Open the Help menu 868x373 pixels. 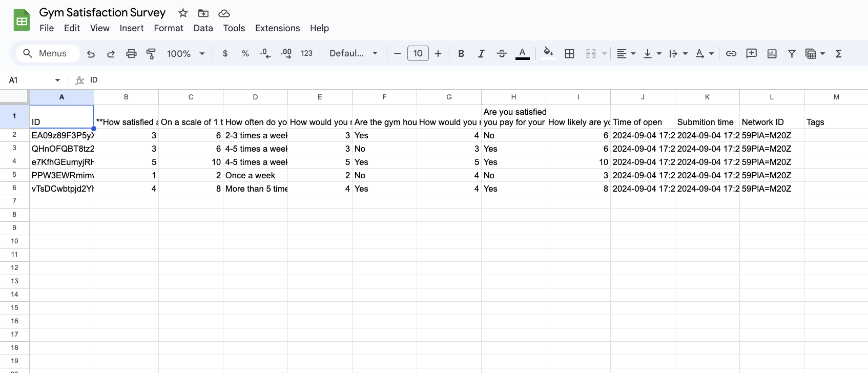pos(319,28)
